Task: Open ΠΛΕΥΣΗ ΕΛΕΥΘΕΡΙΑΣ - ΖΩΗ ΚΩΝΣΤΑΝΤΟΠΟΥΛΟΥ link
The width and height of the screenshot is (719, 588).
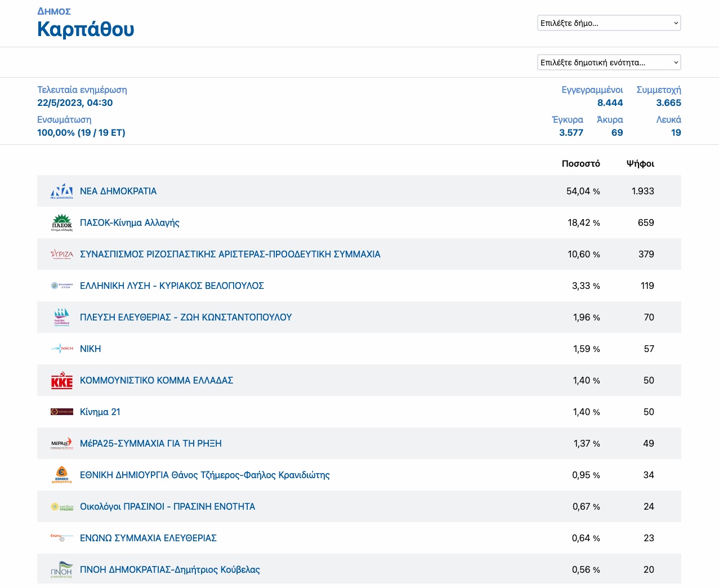Action: (186, 317)
